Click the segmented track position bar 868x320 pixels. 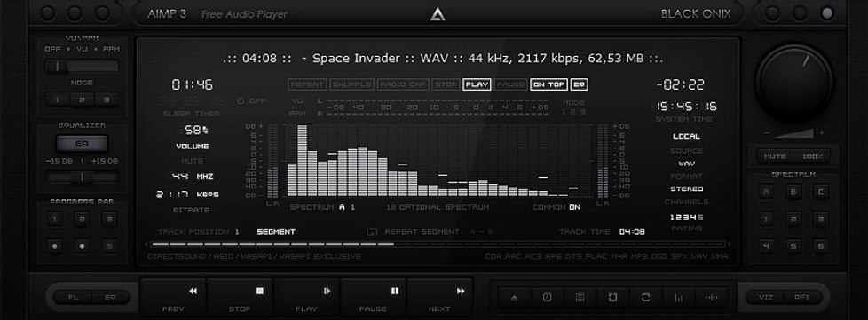(438, 244)
